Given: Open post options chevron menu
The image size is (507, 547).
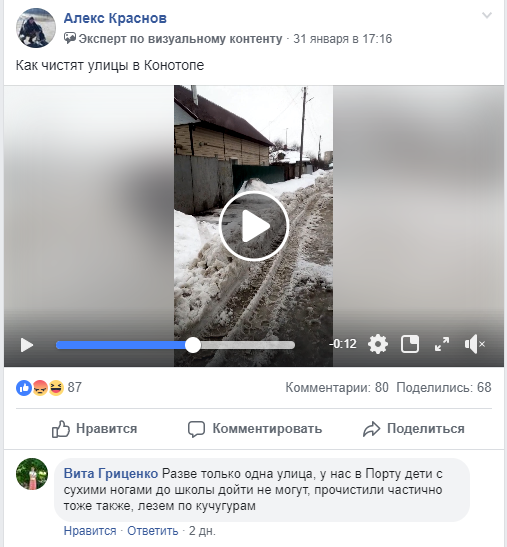Looking at the screenshot, I should pyautogui.click(x=487, y=15).
